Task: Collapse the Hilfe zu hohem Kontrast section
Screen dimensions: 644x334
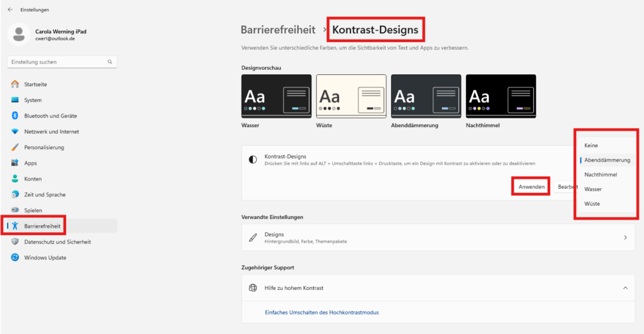Action: coord(625,288)
